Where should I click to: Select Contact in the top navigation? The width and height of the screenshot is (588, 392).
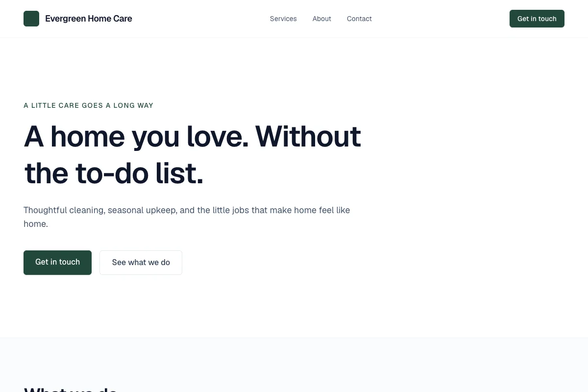(x=359, y=19)
